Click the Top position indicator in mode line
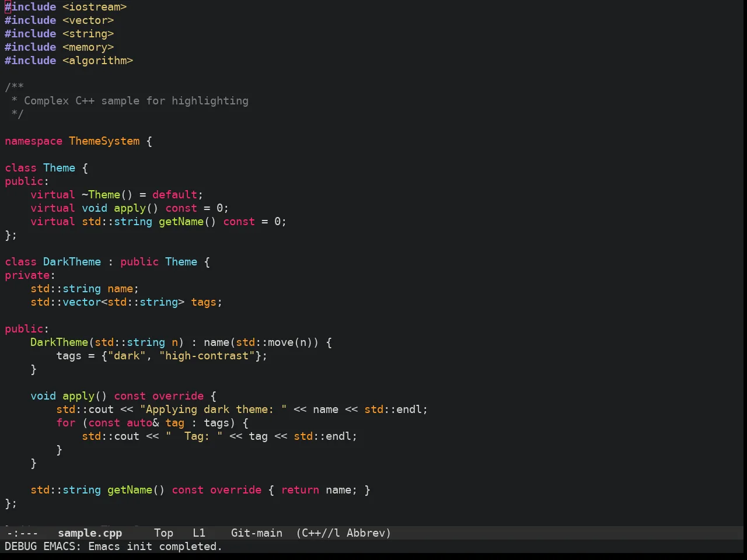 click(x=164, y=533)
